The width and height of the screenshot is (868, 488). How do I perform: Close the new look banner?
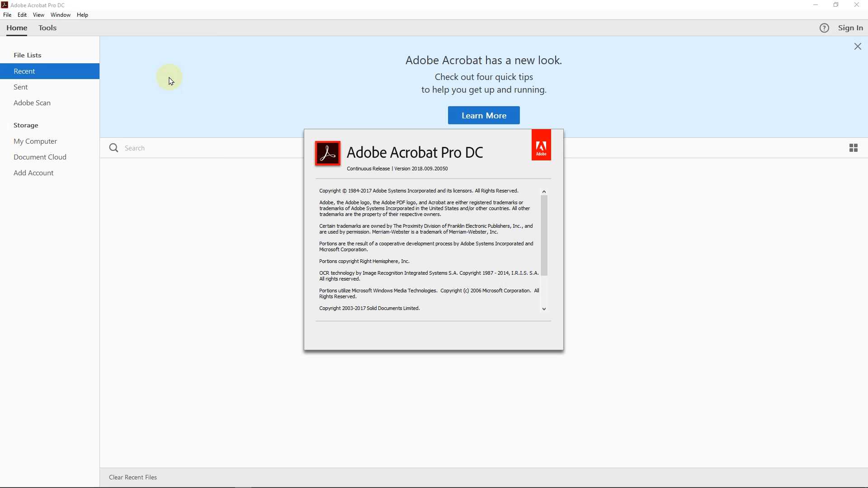858,47
